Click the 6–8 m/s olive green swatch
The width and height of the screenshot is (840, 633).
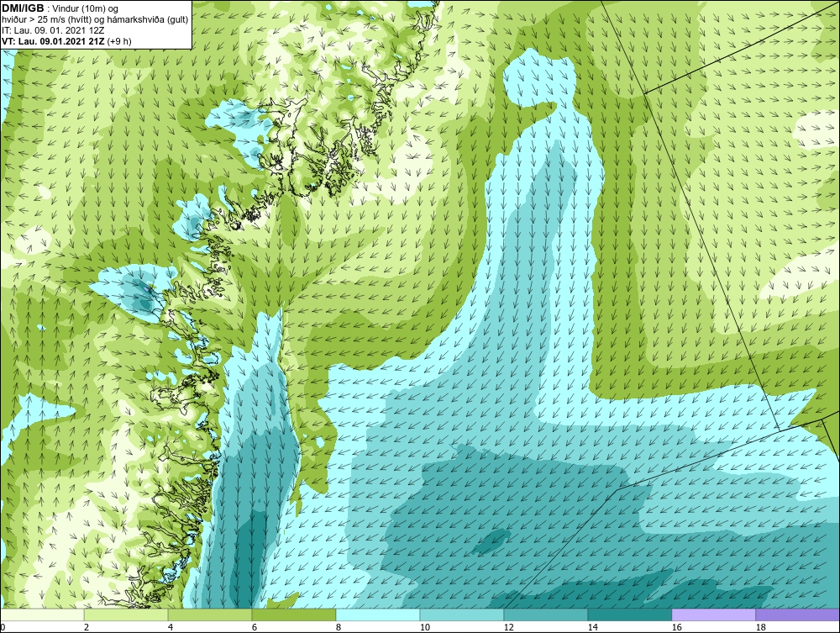pyautogui.click(x=293, y=615)
